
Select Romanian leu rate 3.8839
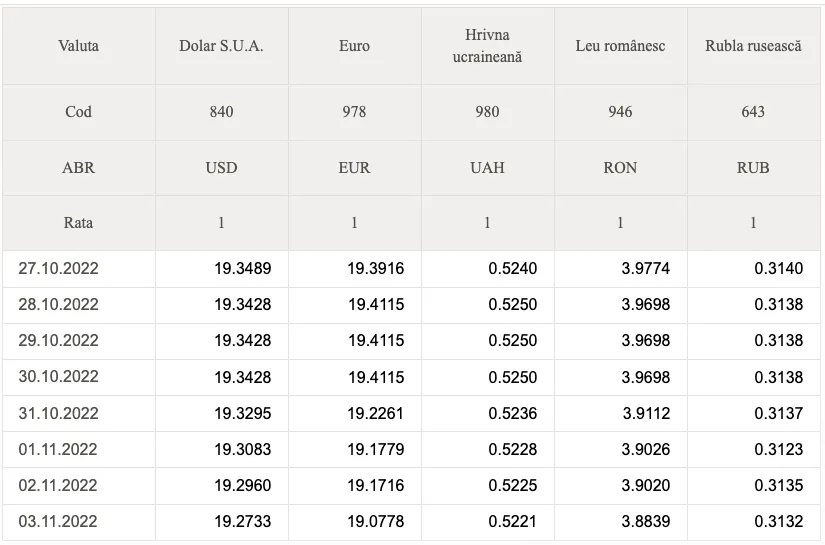pyautogui.click(x=646, y=521)
